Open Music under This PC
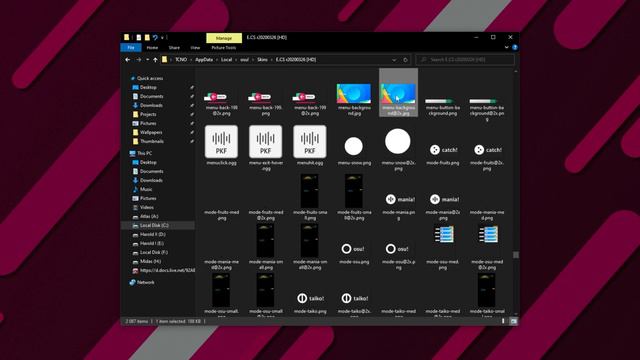Screen dimensions: 640x360 click(146, 189)
